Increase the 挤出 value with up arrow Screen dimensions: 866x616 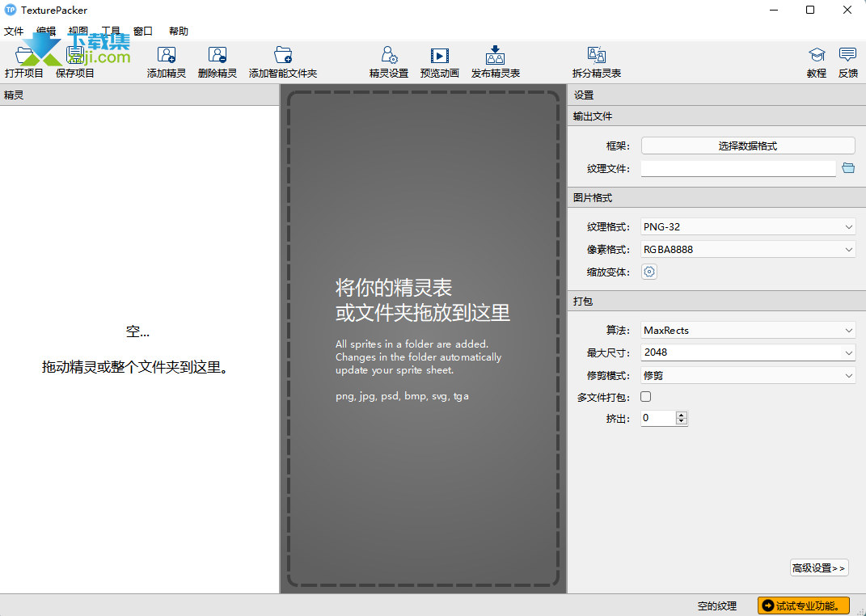pyautogui.click(x=682, y=415)
